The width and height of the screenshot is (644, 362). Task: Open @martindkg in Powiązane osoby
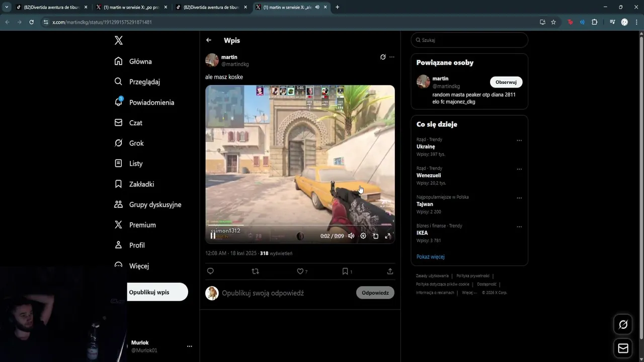pyautogui.click(x=446, y=86)
